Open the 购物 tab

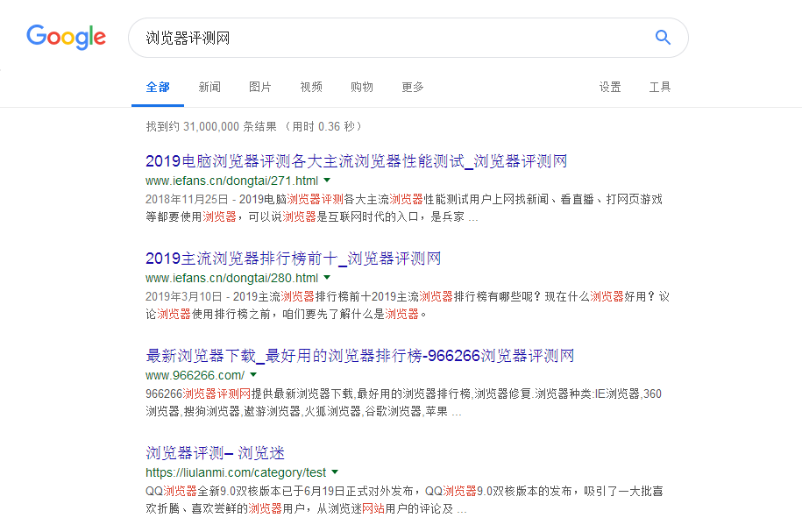click(362, 88)
